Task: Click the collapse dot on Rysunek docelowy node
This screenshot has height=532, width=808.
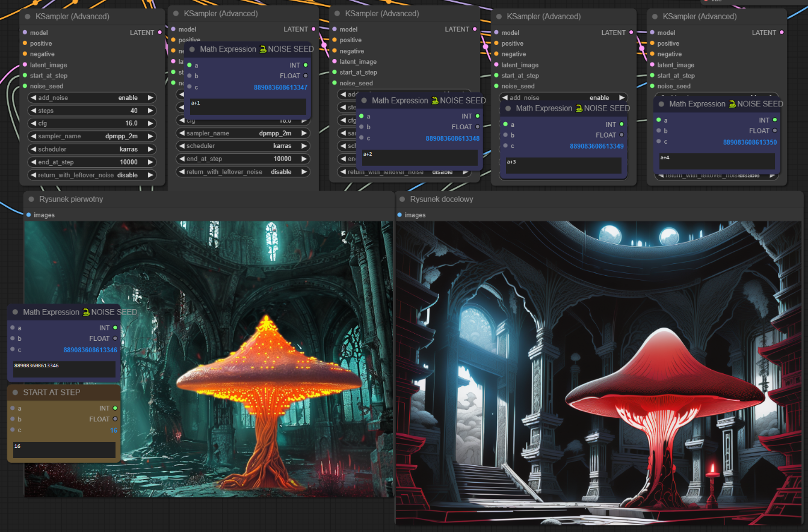Action: coord(402,199)
